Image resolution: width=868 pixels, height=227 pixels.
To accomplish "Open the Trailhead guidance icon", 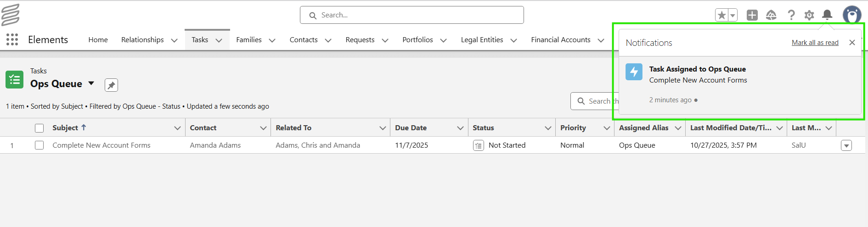I will [x=771, y=15].
